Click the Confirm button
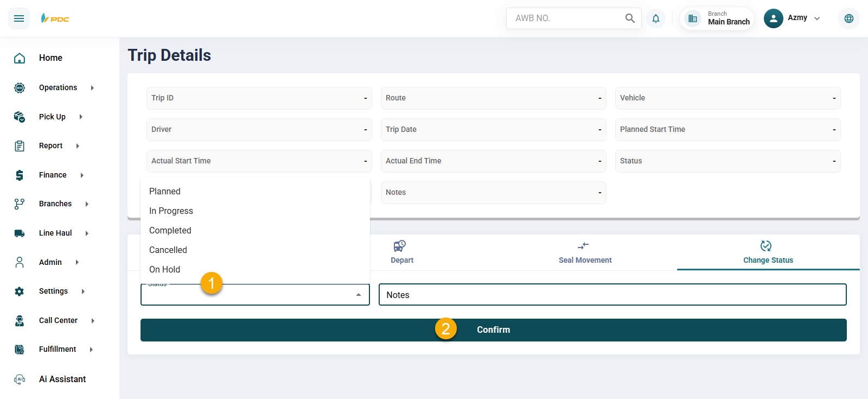The height and width of the screenshot is (399, 868). click(x=494, y=330)
